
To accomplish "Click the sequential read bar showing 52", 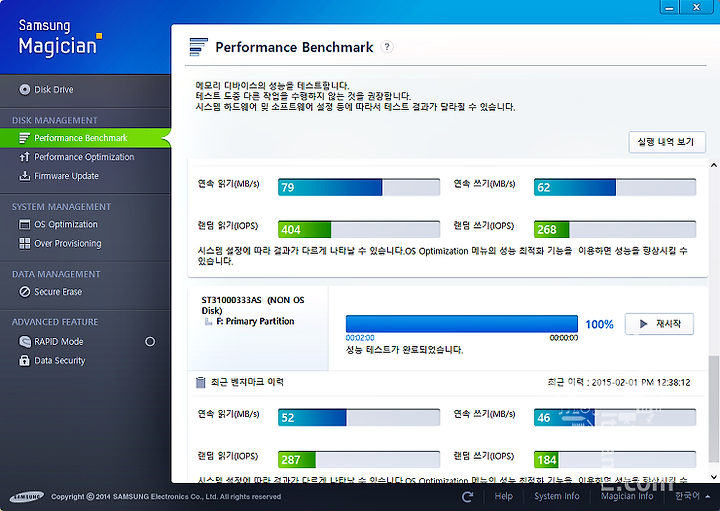I will (x=359, y=418).
